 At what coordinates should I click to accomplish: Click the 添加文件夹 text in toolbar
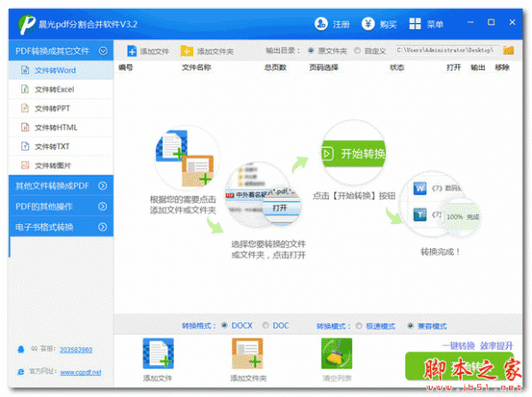[215, 51]
